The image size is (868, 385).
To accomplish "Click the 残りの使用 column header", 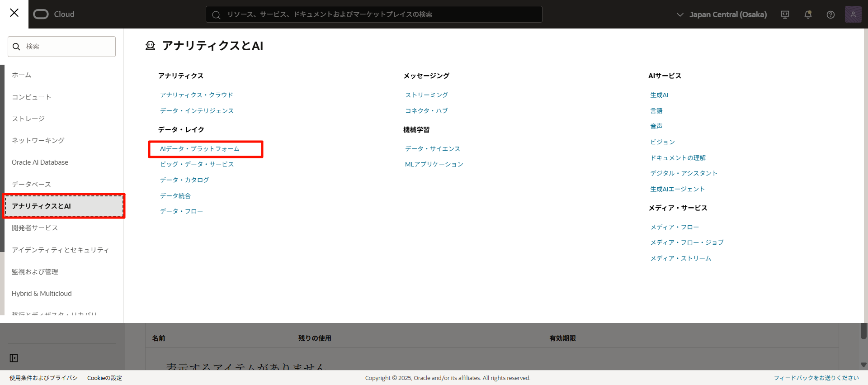I will point(315,338).
